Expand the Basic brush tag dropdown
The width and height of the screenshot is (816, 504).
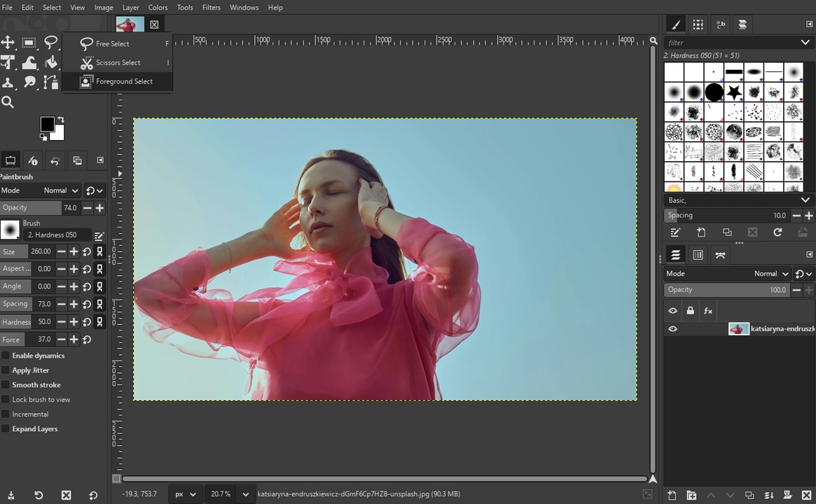[805, 199]
